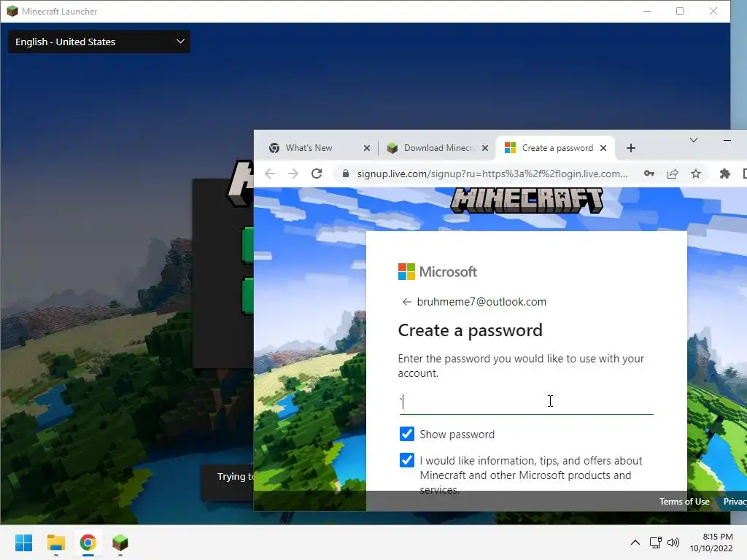Viewport: 747px width, 560px height.
Task: Minimize the Chrome browser window
Action: (727, 140)
